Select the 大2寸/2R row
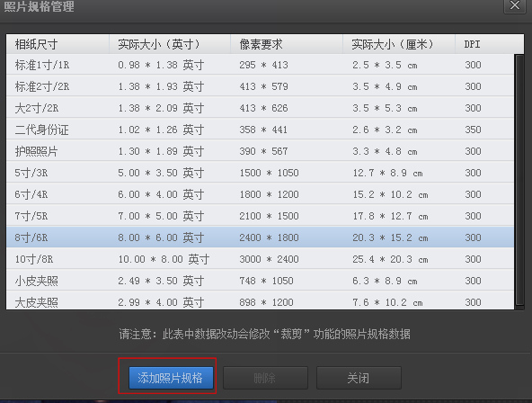 (x=260, y=108)
